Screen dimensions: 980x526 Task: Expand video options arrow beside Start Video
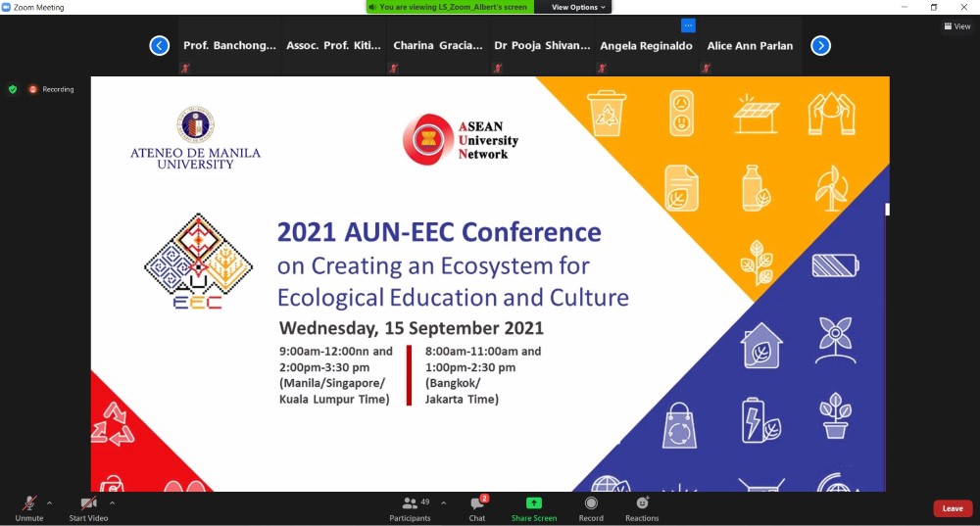click(x=112, y=502)
